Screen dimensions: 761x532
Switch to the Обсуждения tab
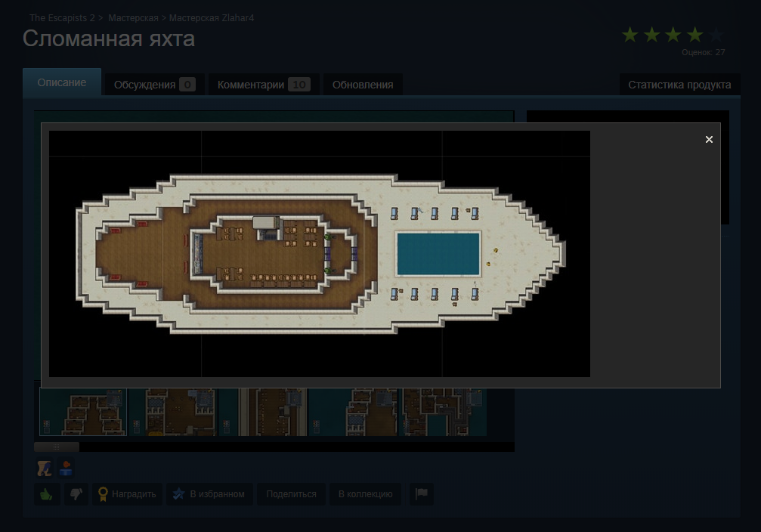tap(155, 85)
